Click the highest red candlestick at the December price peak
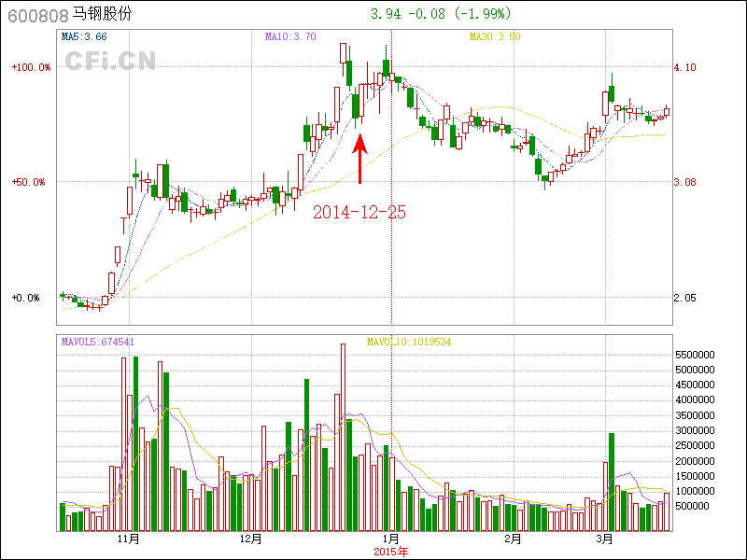The width and height of the screenshot is (747, 560). point(343,53)
